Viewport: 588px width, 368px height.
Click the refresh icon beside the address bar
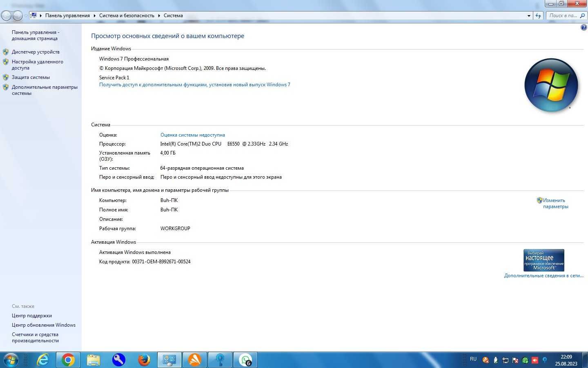click(538, 16)
